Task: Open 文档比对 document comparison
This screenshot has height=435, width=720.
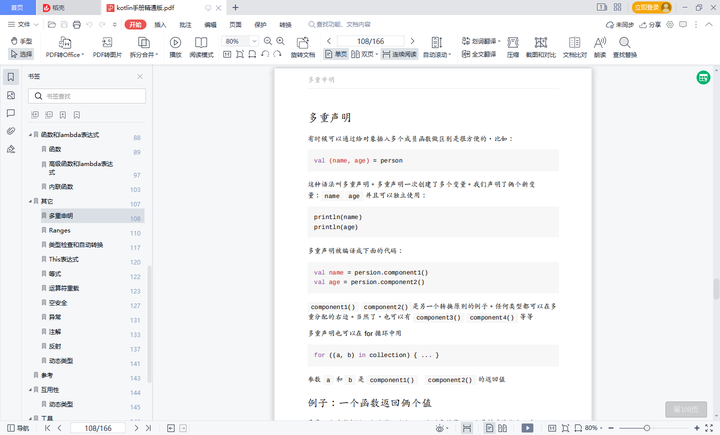Action: point(574,47)
